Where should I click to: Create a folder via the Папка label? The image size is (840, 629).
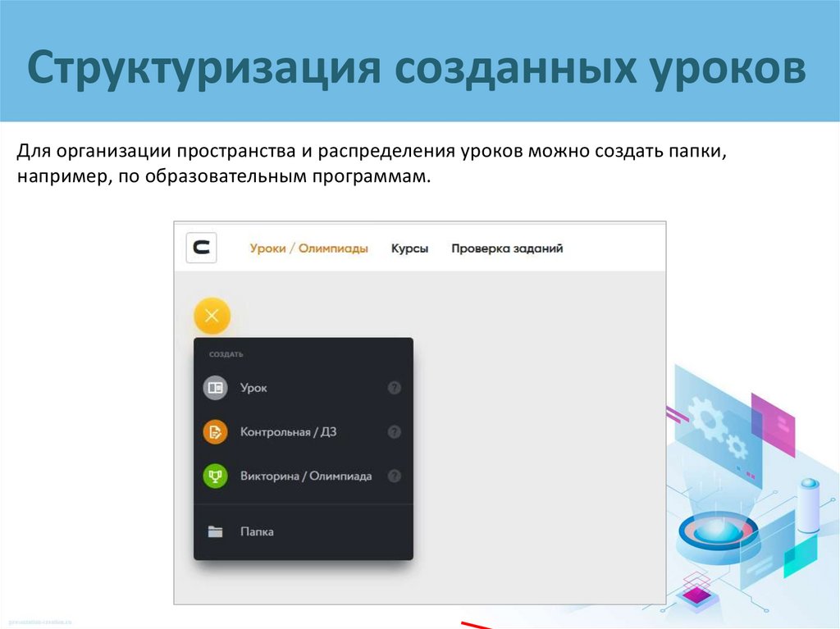pyautogui.click(x=257, y=531)
